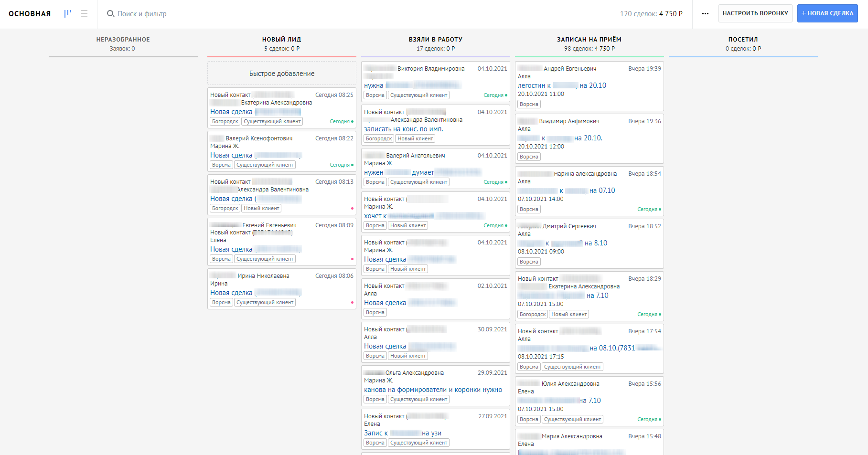This screenshot has width=868, height=455.
Task: Click red task dot on Евгений Евгеньевич card
Action: (x=352, y=259)
